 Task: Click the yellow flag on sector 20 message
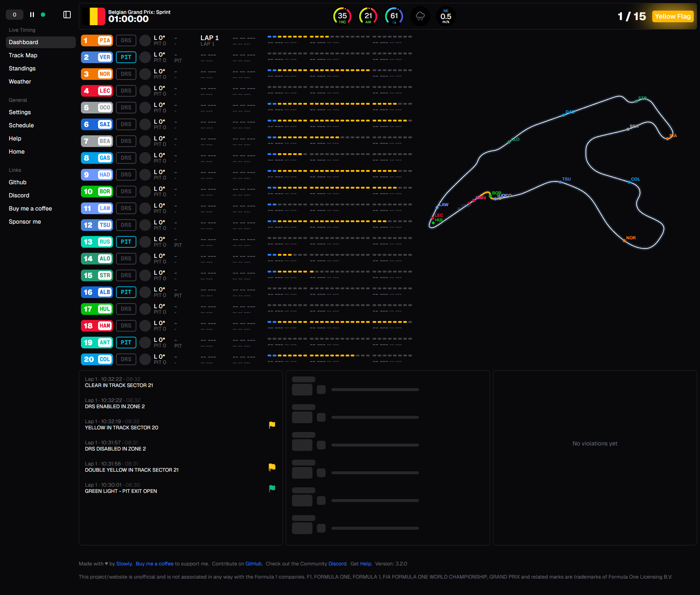[x=272, y=425]
